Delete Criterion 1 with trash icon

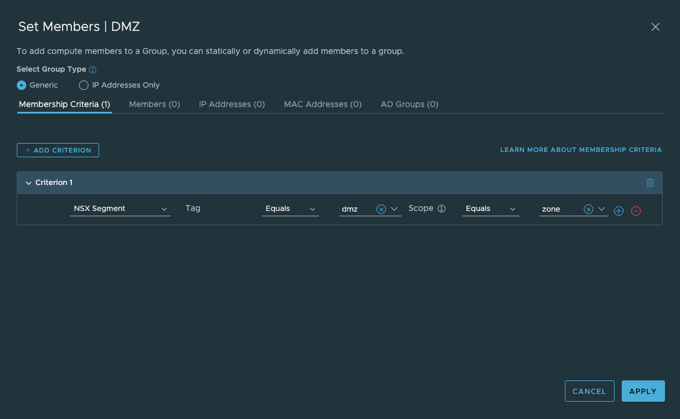click(x=650, y=183)
